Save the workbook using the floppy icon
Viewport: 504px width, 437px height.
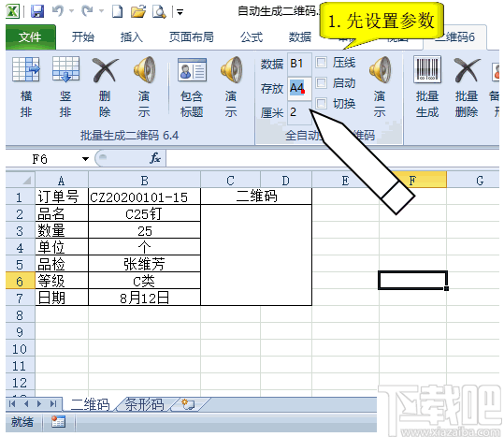coord(37,11)
